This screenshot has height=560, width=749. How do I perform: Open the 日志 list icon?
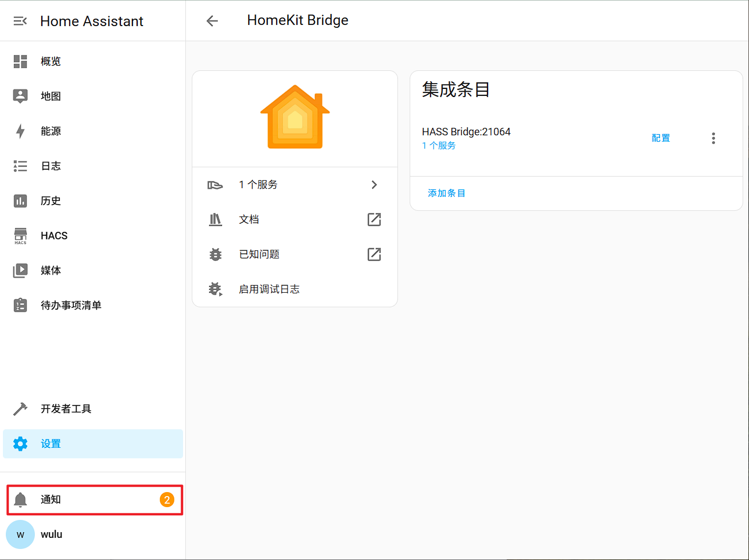point(20,166)
